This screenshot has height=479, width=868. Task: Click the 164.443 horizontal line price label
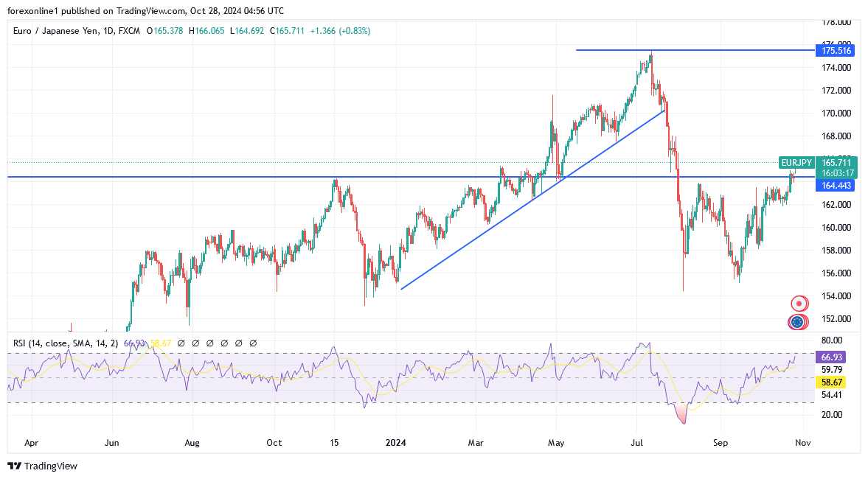[836, 186]
